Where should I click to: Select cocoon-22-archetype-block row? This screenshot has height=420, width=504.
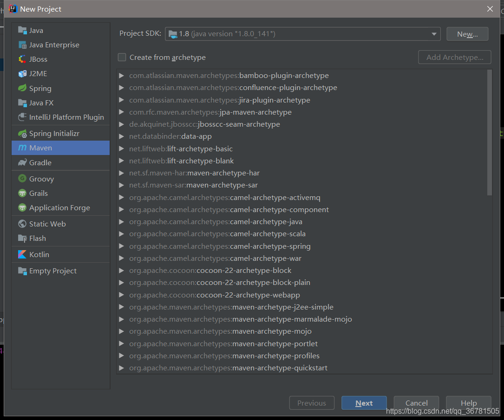pos(304,271)
